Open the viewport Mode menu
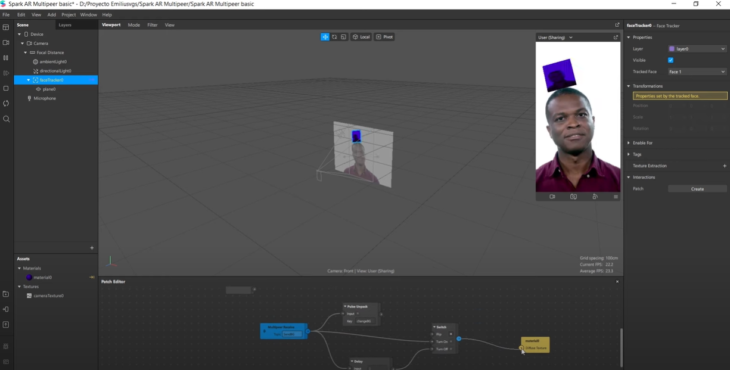The image size is (730, 370). coord(134,25)
